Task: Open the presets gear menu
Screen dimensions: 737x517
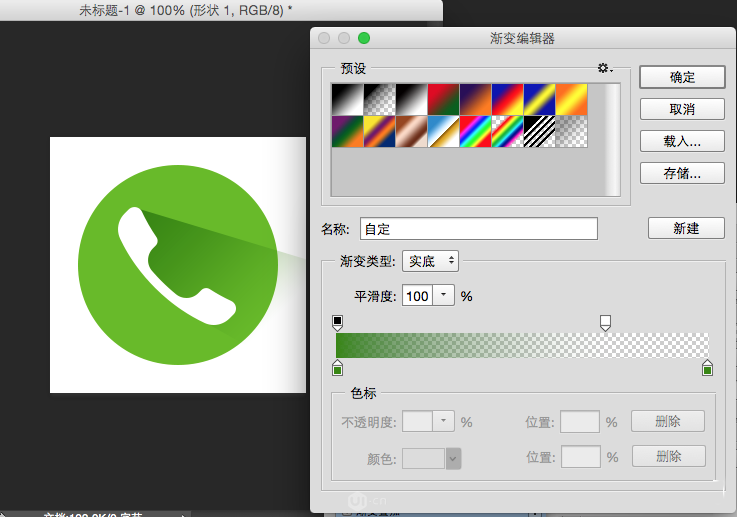Action: point(605,69)
